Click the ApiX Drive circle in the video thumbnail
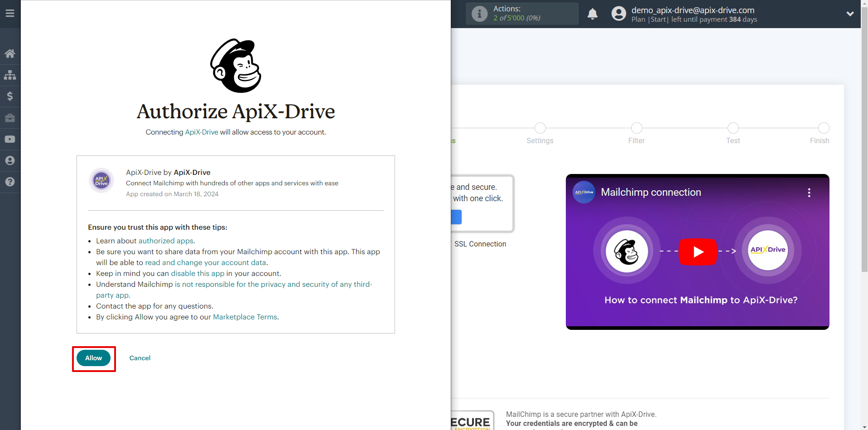868x430 pixels. click(768, 250)
